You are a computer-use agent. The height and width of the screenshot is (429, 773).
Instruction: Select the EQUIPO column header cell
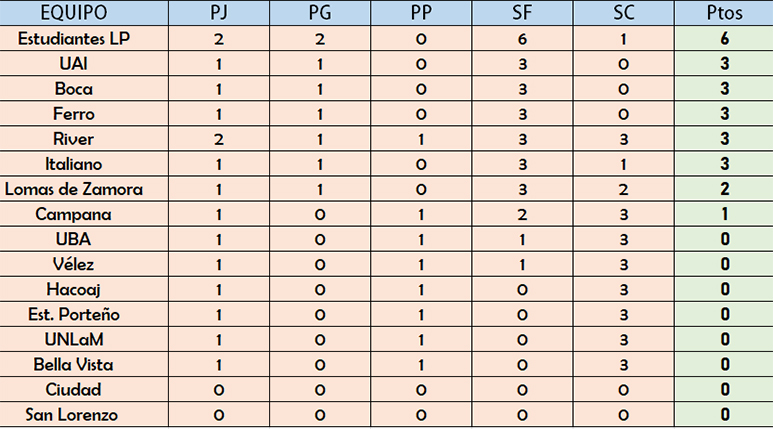point(84,12)
